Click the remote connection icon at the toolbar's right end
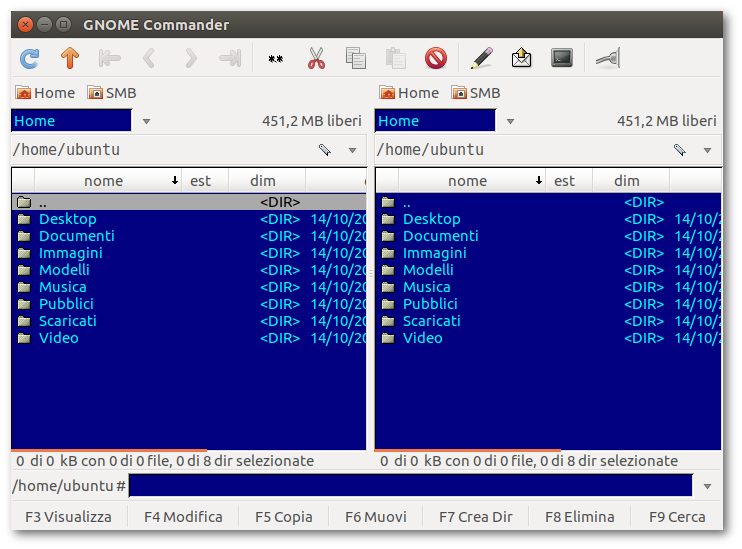Viewport: 742px width, 549px height. coord(606,59)
